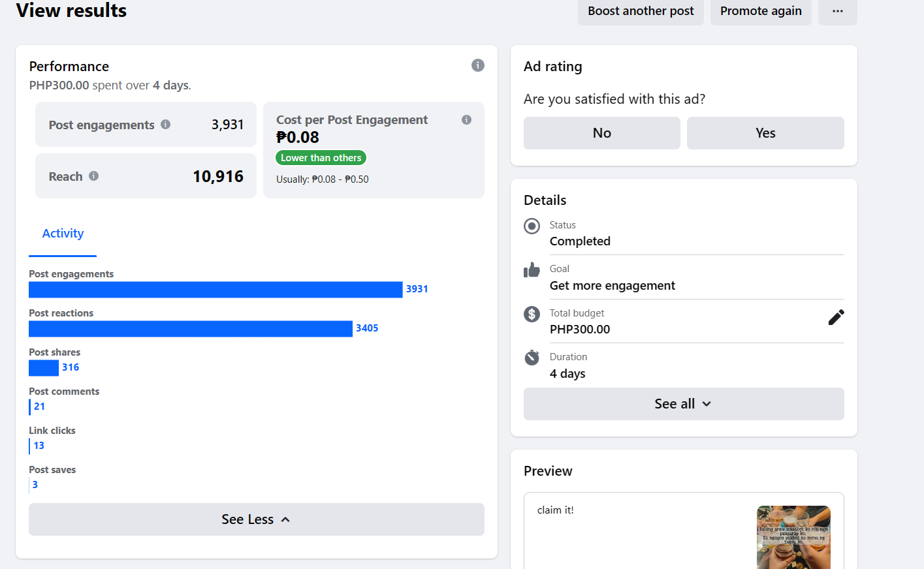Click info icon beside Post engagements
Viewport: 924px width, 569px height.
(x=166, y=124)
